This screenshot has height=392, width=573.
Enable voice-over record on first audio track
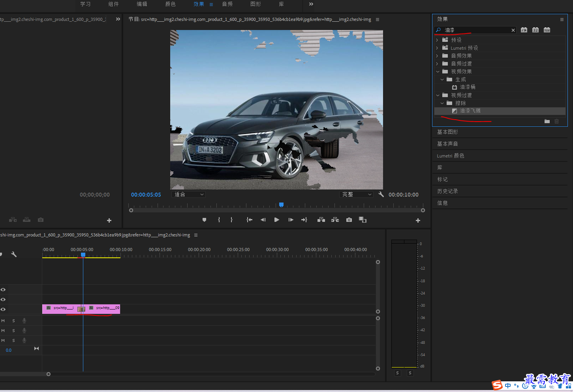[24, 321]
